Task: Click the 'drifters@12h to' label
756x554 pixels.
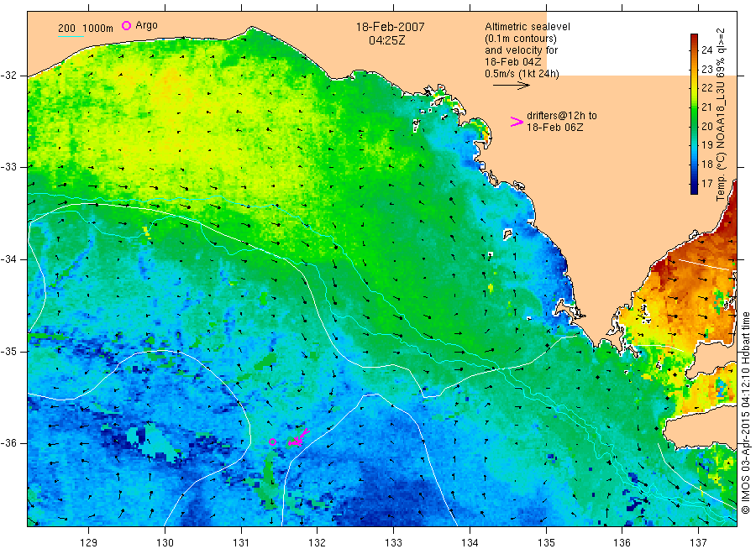Action: pos(562,116)
